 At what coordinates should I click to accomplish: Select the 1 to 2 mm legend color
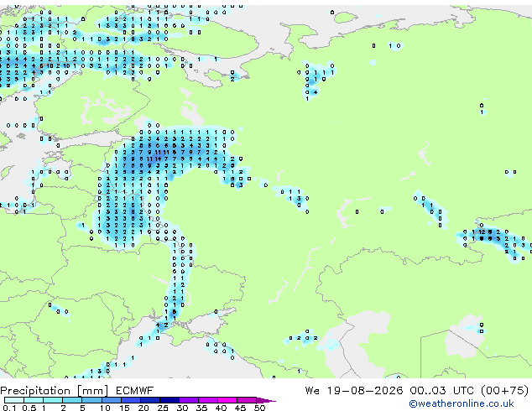pos(53,400)
